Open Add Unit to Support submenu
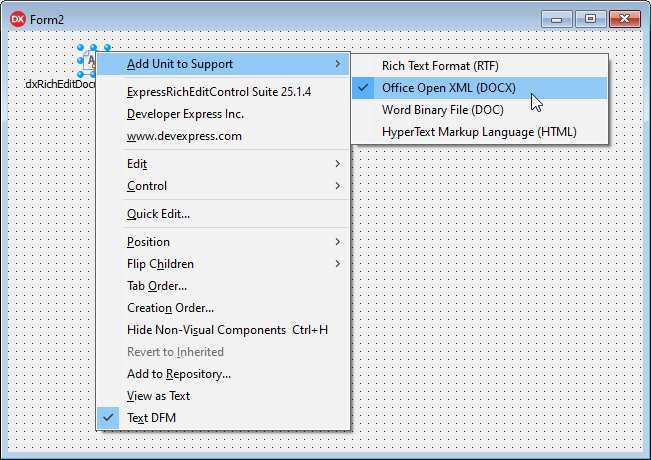The image size is (651, 460). click(223, 64)
